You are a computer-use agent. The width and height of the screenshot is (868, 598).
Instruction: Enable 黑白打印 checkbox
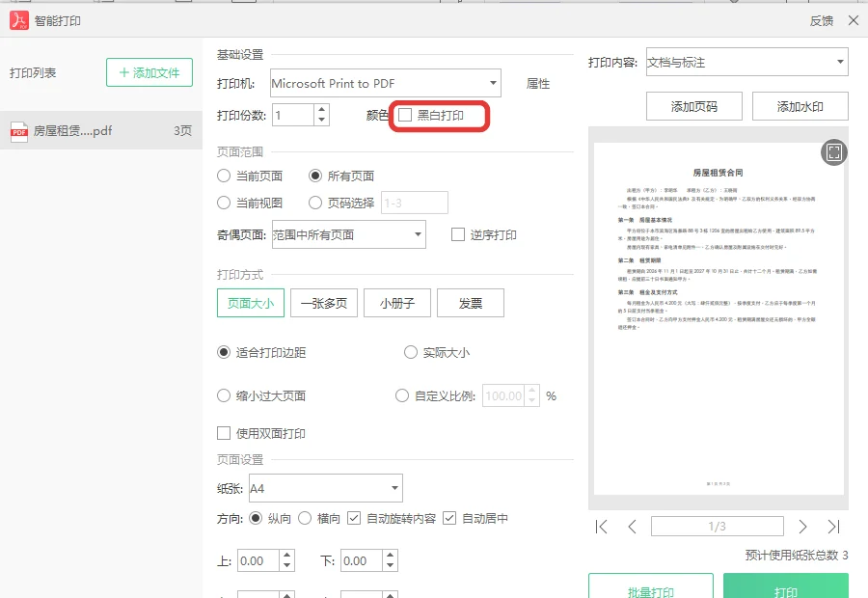(x=405, y=115)
